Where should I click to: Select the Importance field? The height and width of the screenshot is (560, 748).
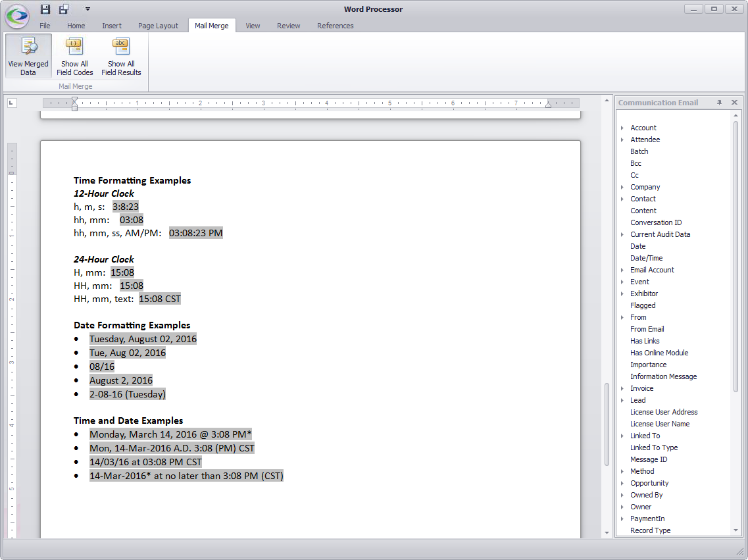(648, 365)
